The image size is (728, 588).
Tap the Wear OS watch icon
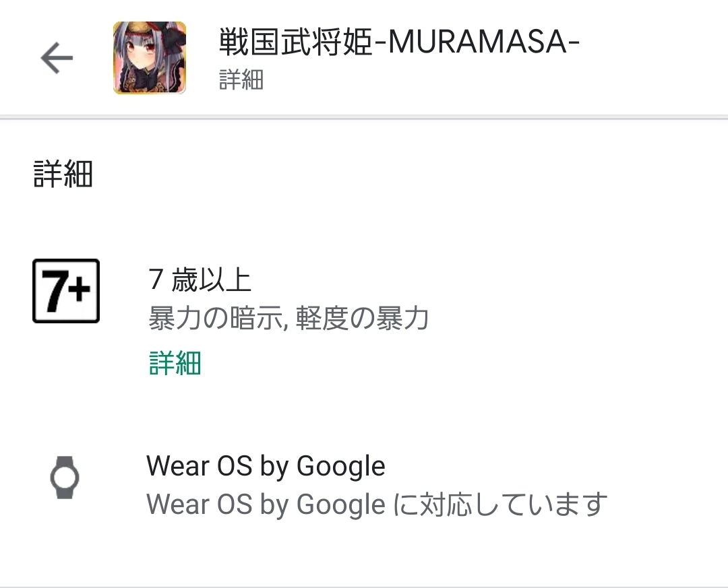coord(65,478)
